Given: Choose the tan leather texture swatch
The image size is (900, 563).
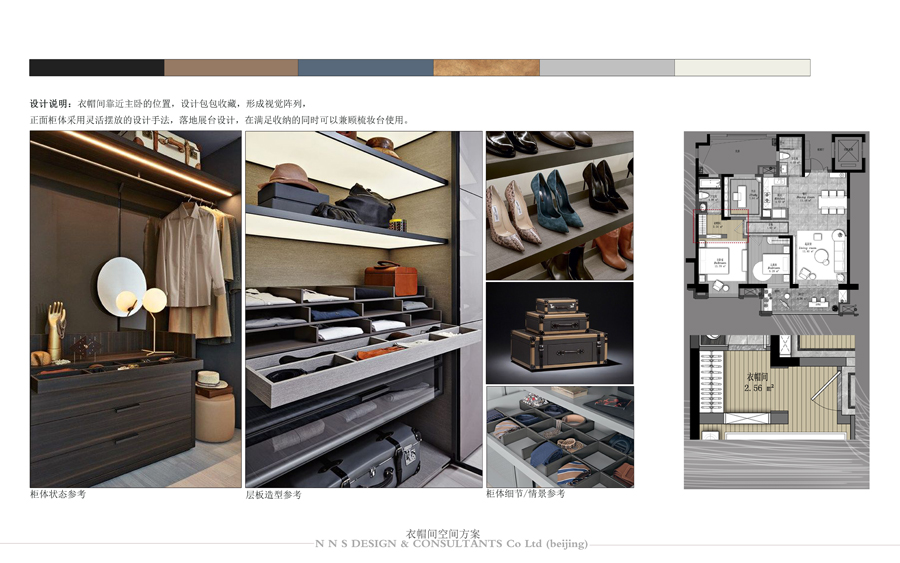Looking at the screenshot, I should point(486,67).
